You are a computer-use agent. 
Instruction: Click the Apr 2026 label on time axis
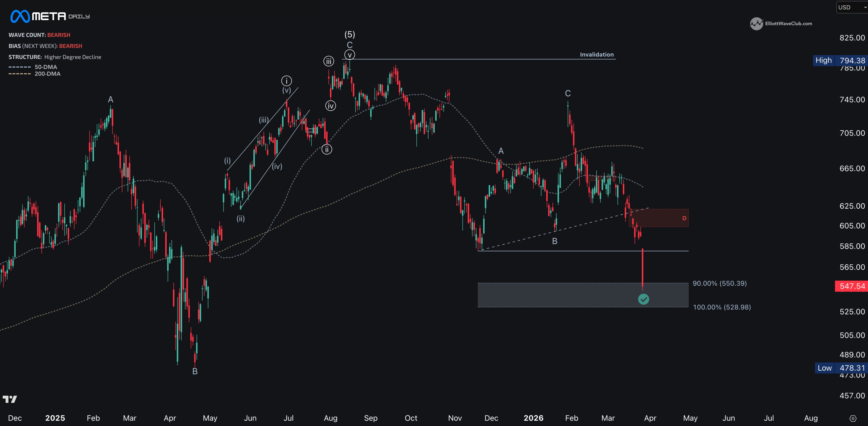[x=650, y=418]
